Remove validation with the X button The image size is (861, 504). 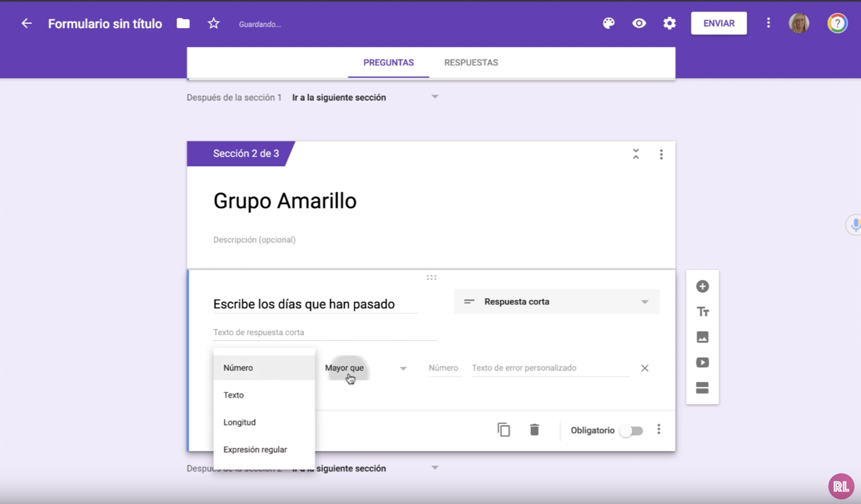645,368
